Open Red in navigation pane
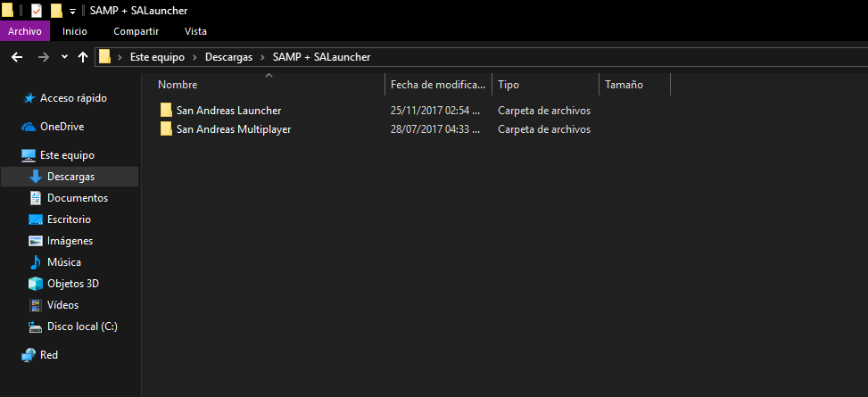 point(49,355)
